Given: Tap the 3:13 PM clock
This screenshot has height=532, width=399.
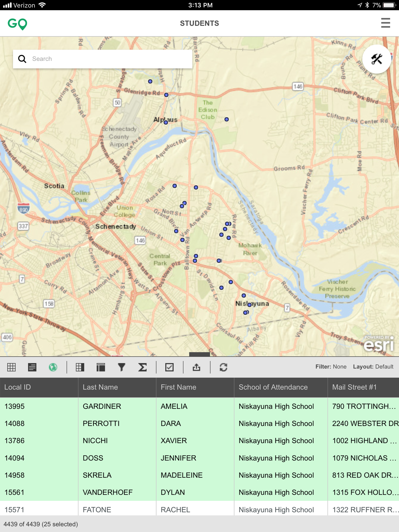Looking at the screenshot, I should pyautogui.click(x=200, y=5).
